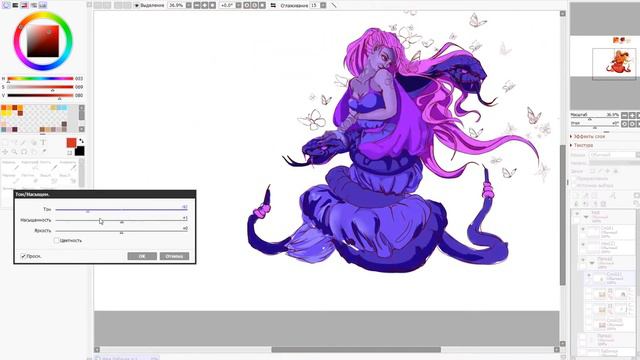The width and height of the screenshot is (640, 360).
Task: Toggle transparent color under the foreground swatch
Action: tap(70, 153)
